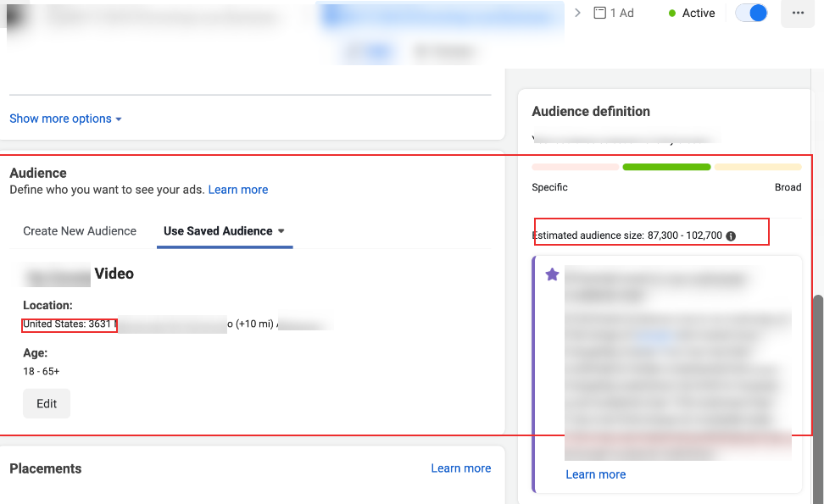Click the Broad label on audience meter
The height and width of the screenshot is (504, 824).
pyautogui.click(x=788, y=187)
